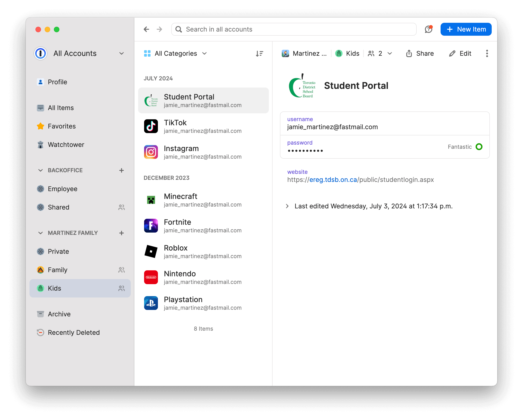Click the privacy mask icon near the search bar
This screenshot has height=420, width=523.
[x=428, y=29]
